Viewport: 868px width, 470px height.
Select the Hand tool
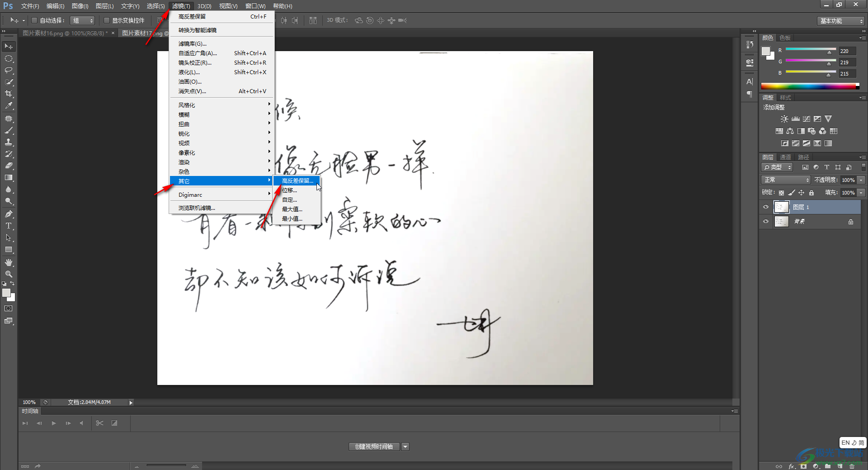(x=9, y=262)
